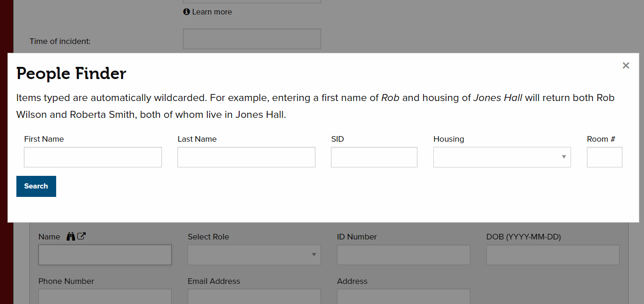Focus the First Name search field
Screen dimensions: 644x304
[93, 157]
